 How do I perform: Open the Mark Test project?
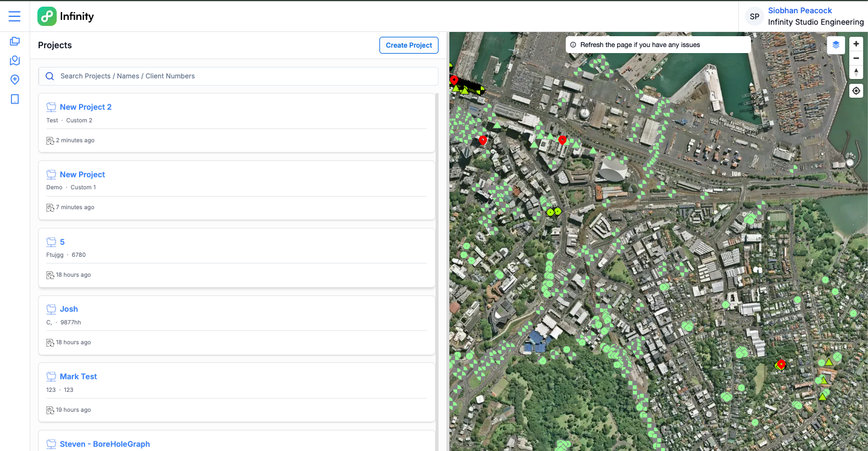pos(78,377)
